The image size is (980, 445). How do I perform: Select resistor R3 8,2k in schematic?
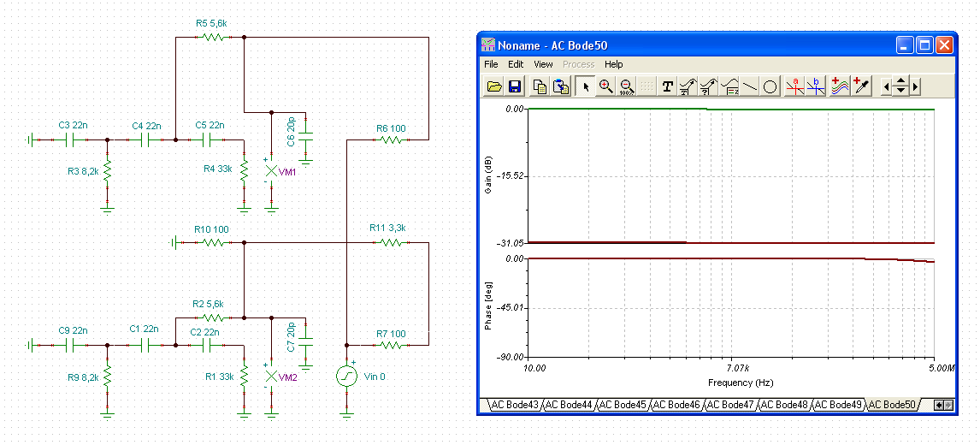click(108, 170)
